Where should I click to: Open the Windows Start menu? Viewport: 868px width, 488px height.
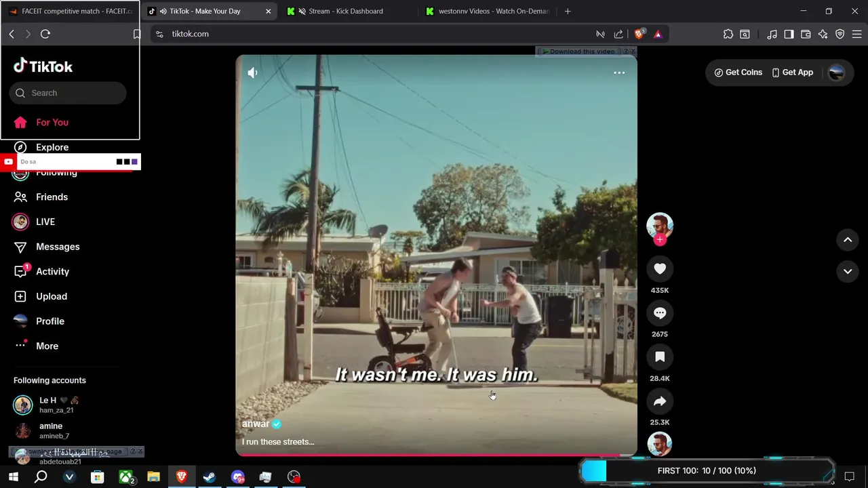(x=13, y=477)
